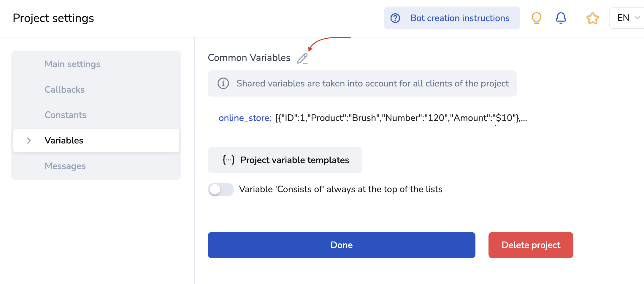
Task: Click the question mark help icon
Action: point(395,18)
